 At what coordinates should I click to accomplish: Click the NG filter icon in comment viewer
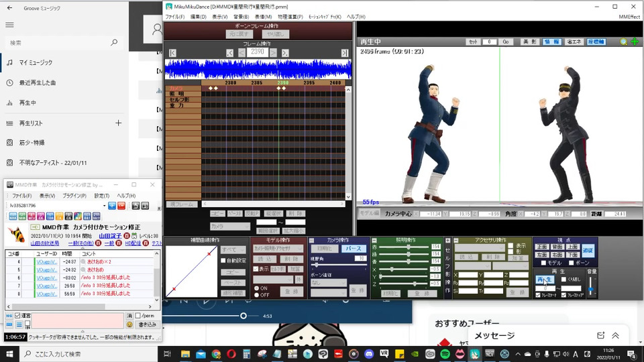pos(9,316)
